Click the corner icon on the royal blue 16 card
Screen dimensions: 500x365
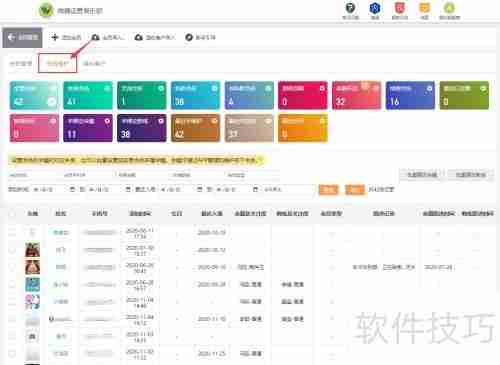coord(430,88)
